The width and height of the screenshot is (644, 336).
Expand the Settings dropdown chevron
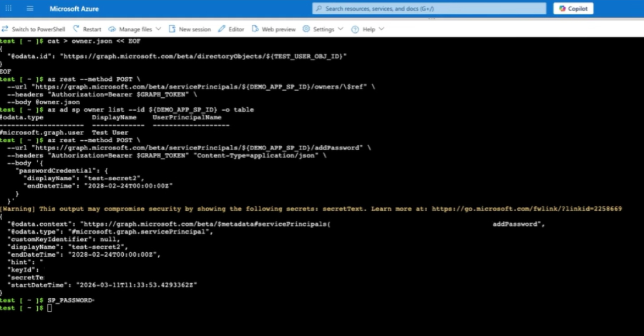point(340,29)
